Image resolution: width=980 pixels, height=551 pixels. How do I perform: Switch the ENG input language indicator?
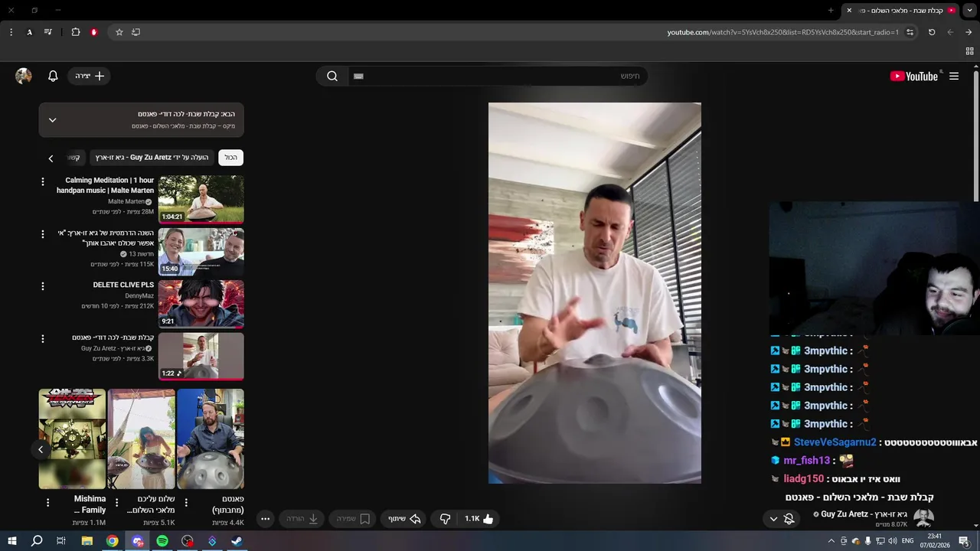908,541
